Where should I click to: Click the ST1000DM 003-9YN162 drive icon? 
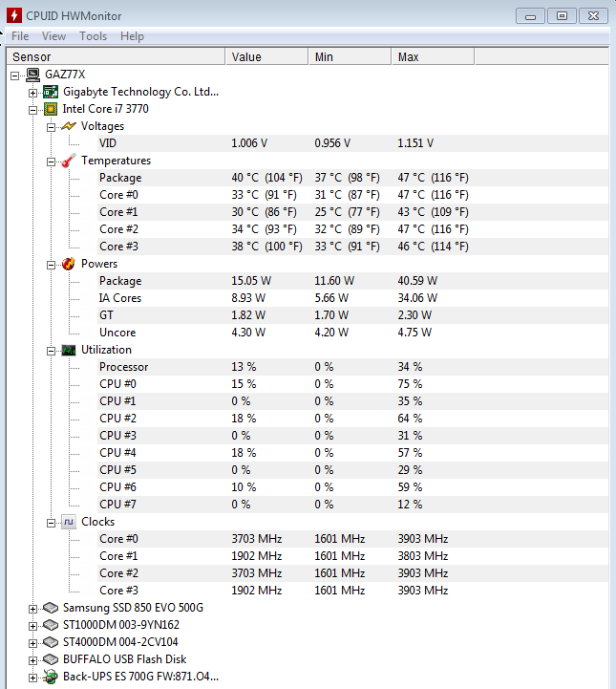pyautogui.click(x=51, y=625)
